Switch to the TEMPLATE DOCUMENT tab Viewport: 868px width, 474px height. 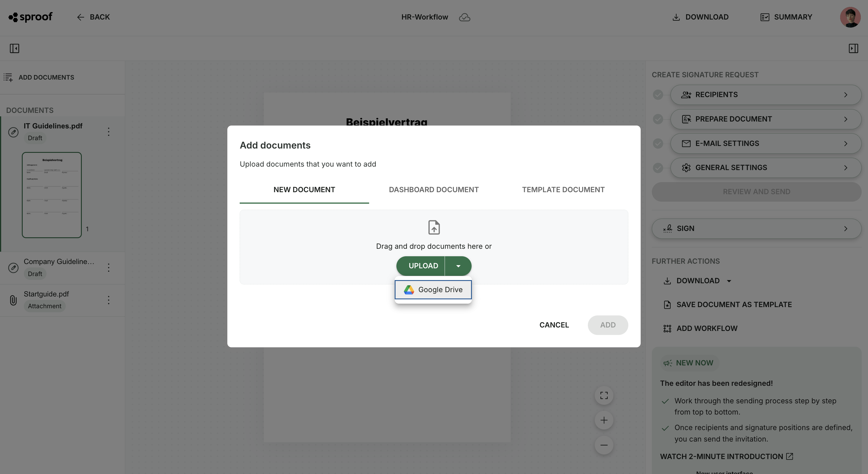pyautogui.click(x=563, y=190)
